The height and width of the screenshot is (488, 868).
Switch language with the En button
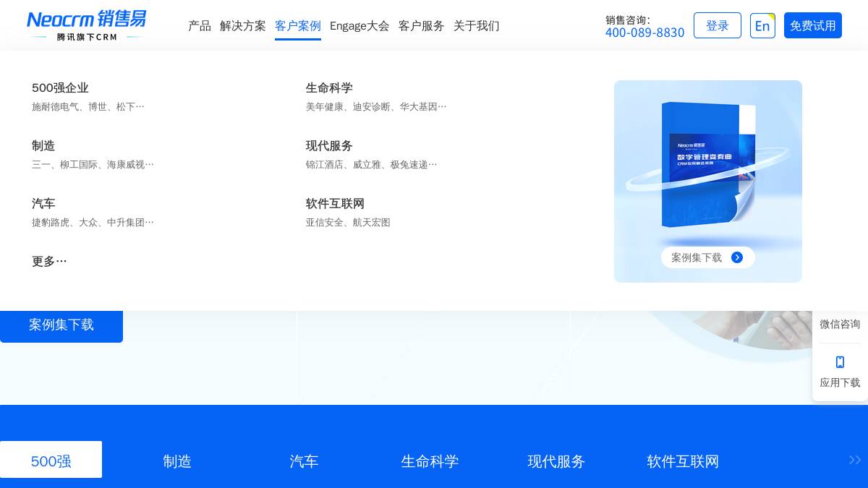pyautogui.click(x=762, y=25)
